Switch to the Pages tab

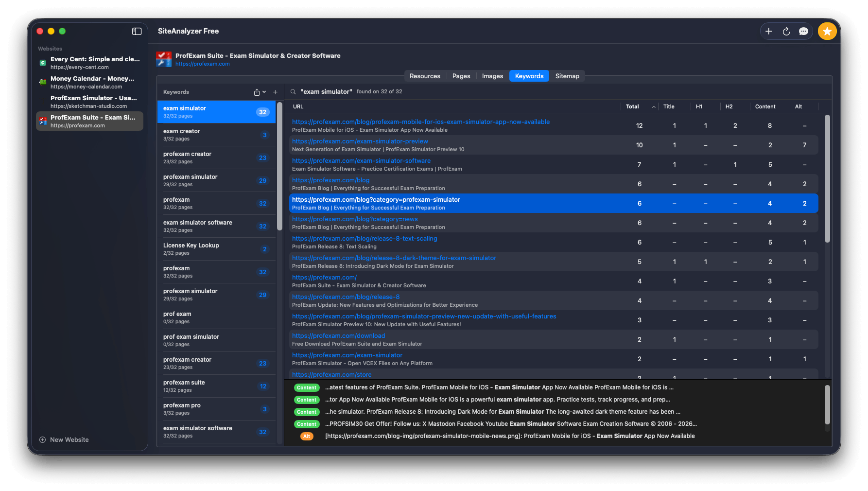tap(461, 76)
